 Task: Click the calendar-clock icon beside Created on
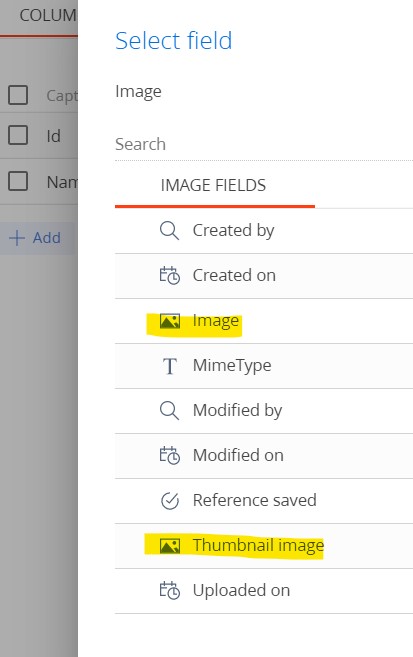(169, 276)
